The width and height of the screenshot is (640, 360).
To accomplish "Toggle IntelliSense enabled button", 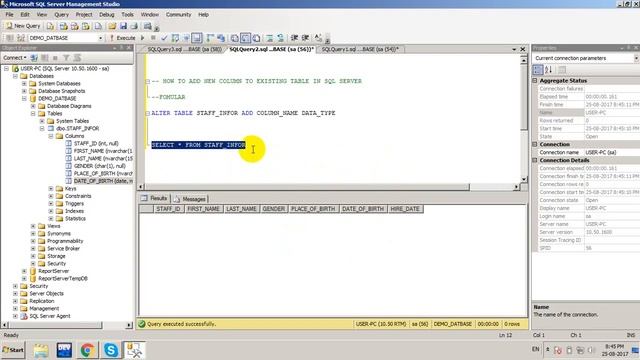I will pyautogui.click(x=197, y=38).
